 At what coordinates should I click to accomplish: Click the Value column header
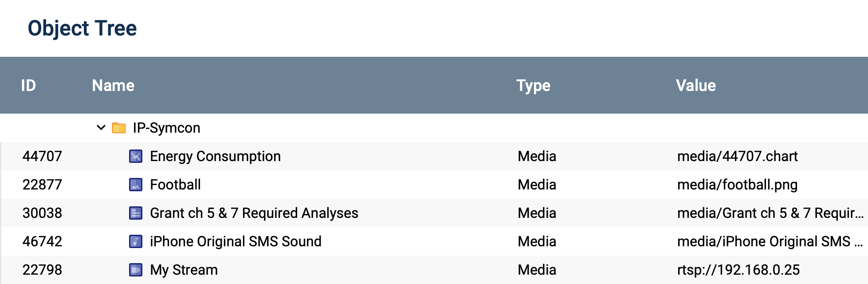click(696, 85)
